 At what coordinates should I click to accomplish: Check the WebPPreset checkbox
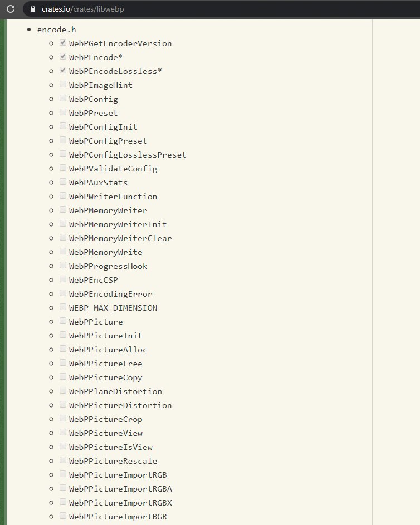[x=63, y=112]
